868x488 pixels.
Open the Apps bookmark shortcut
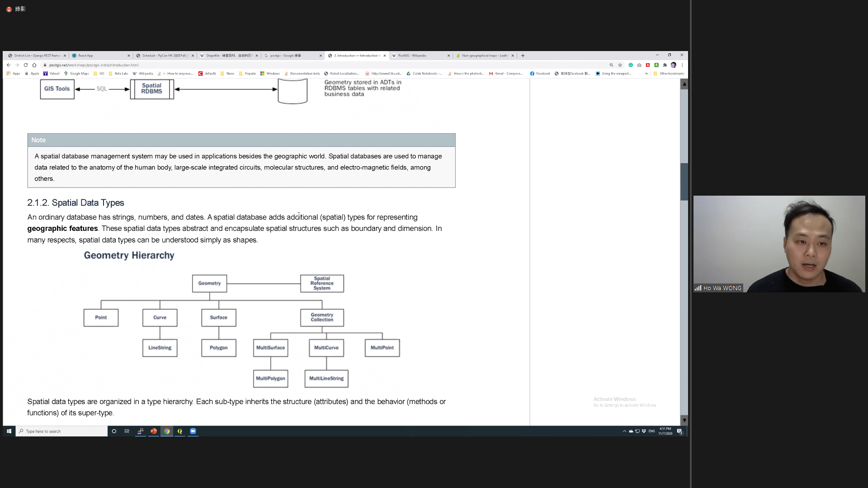(x=14, y=73)
